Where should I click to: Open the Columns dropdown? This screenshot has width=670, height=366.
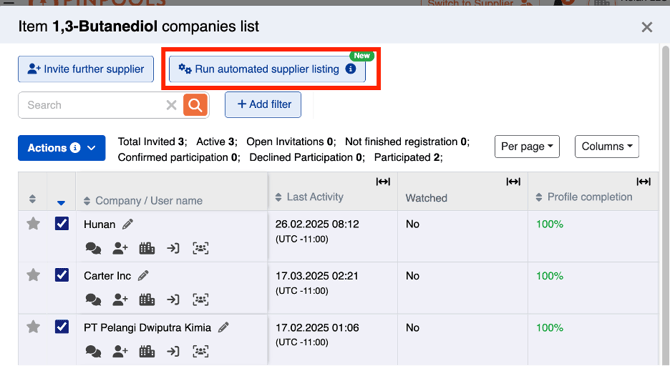point(607,146)
